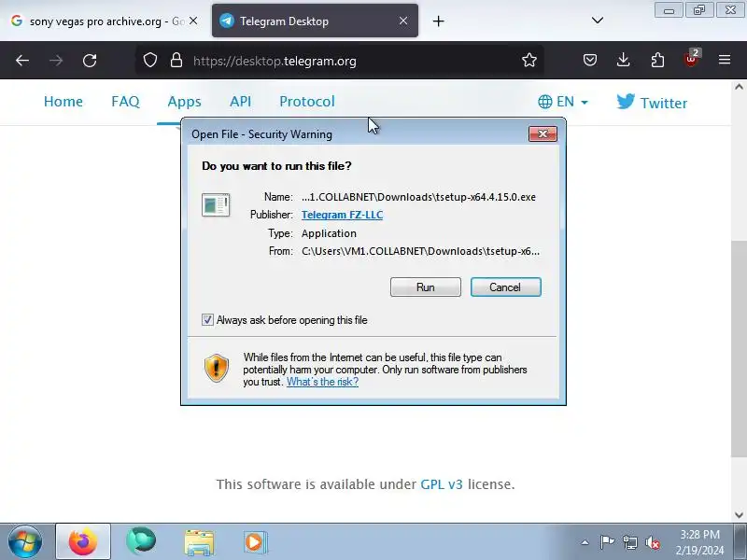Click the page scrollbar up arrow
The height and width of the screenshot is (560, 747).
[x=739, y=87]
